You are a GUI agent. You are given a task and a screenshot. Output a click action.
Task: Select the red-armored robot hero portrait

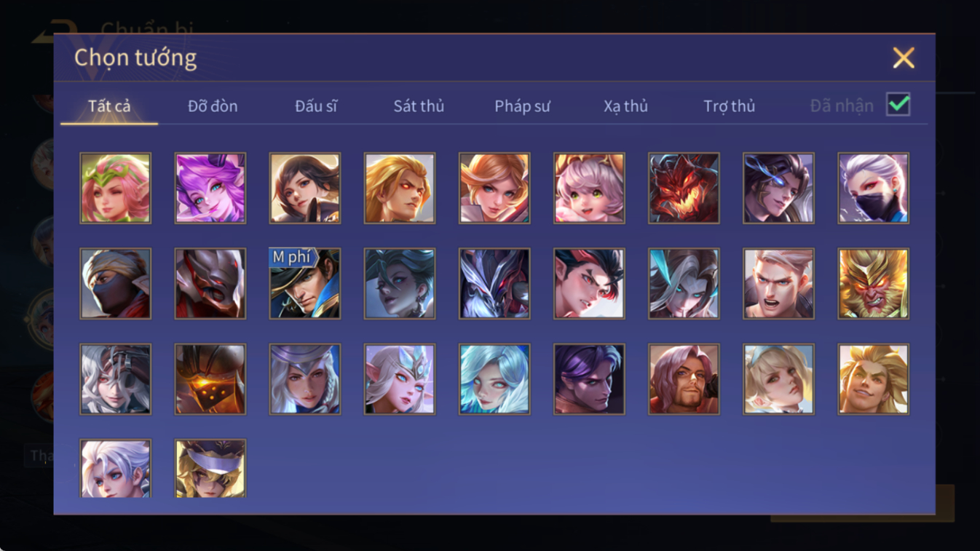point(210,284)
